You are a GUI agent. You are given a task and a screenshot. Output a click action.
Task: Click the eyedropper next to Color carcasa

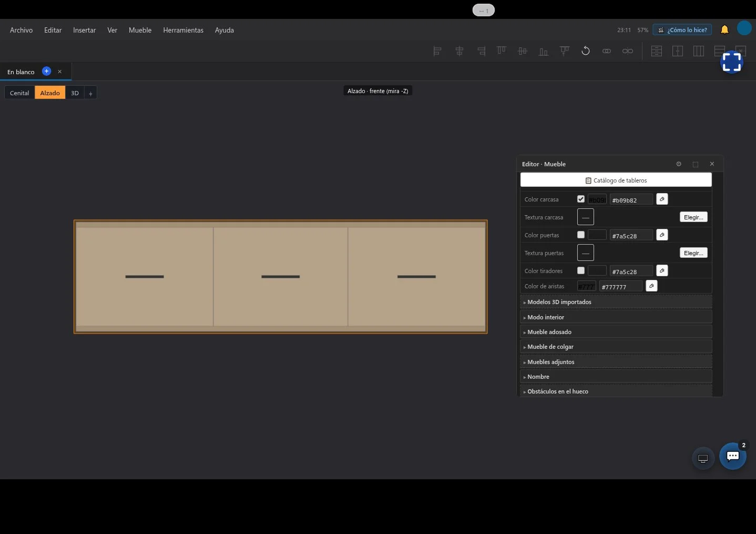point(662,199)
